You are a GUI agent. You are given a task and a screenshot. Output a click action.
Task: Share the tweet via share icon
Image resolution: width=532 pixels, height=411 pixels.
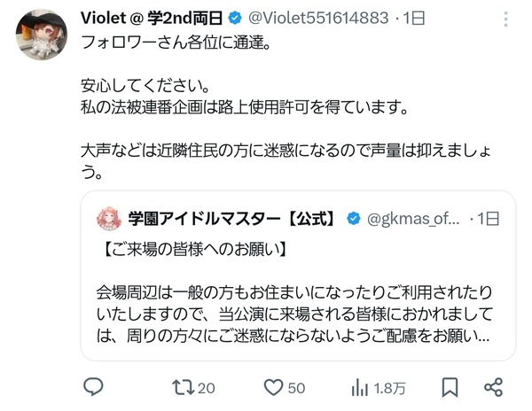pos(493,387)
